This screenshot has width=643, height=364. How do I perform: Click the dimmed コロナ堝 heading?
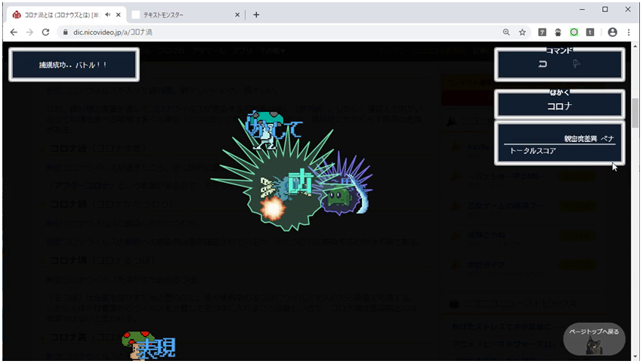pos(102,261)
